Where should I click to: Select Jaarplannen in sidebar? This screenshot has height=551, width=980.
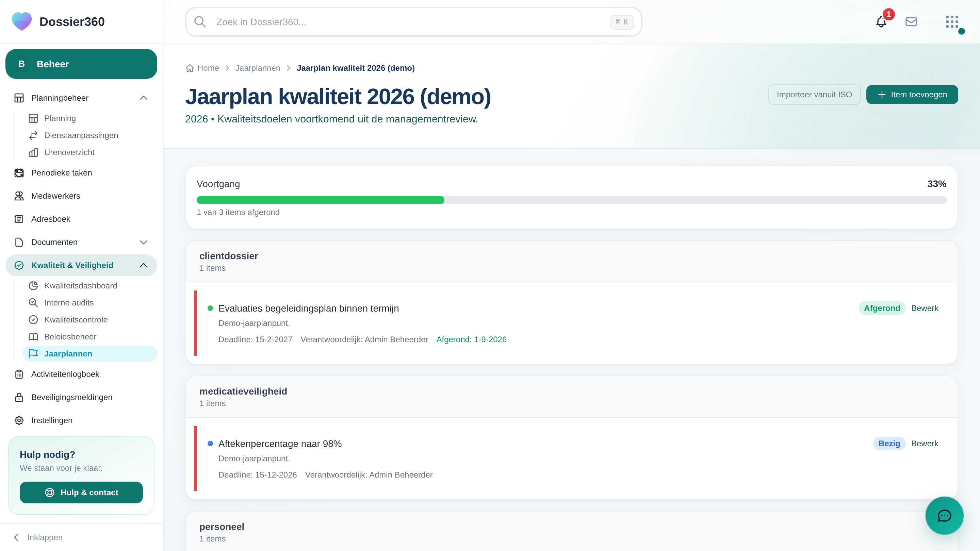click(89, 354)
